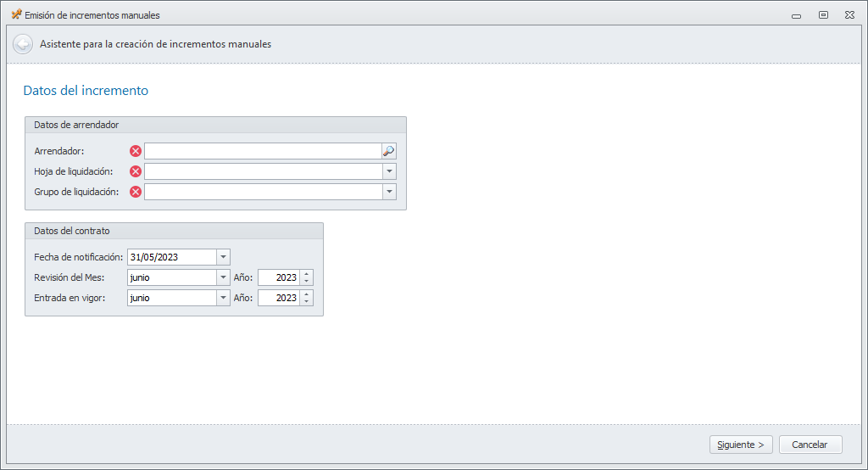This screenshot has width=868, height=470.
Task: Expand Revisión del Mes month dropdown
Action: [223, 277]
